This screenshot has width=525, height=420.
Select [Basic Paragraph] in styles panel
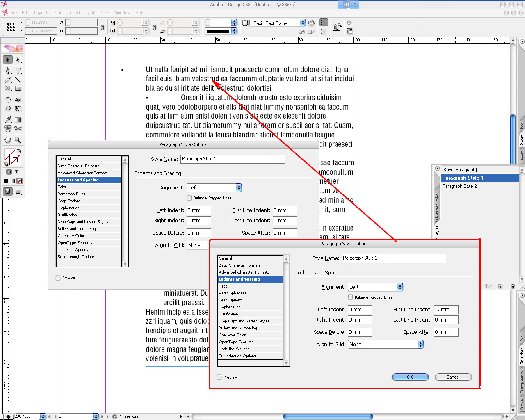click(479, 170)
